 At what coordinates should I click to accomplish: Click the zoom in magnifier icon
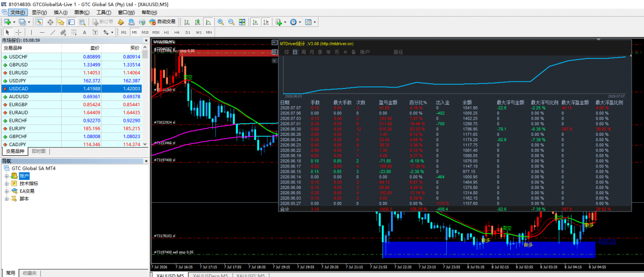point(221,22)
